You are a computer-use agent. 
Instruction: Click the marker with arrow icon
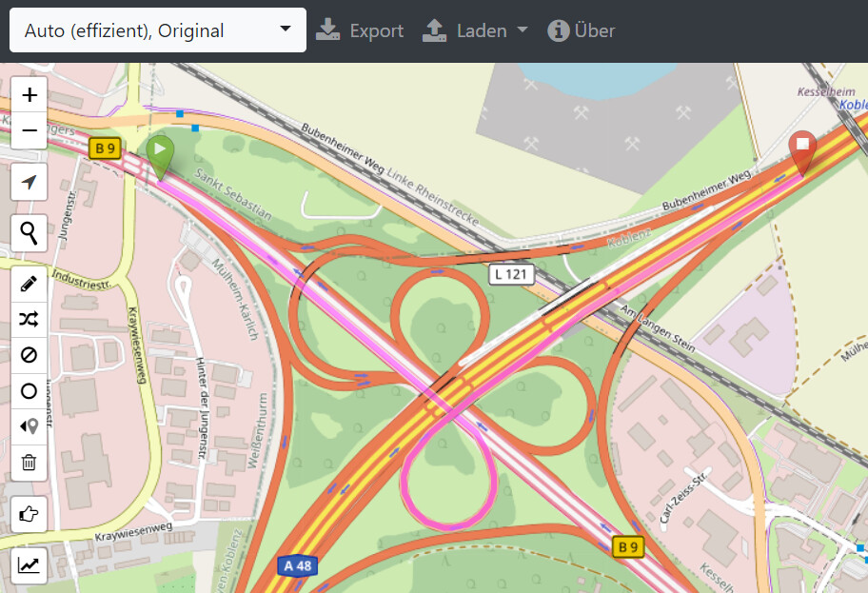pos(30,426)
